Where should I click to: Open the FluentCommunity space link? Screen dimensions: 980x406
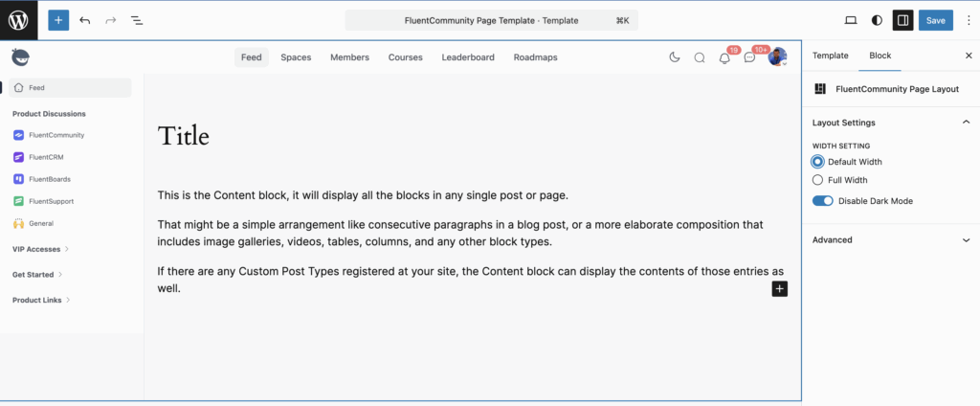point(56,134)
